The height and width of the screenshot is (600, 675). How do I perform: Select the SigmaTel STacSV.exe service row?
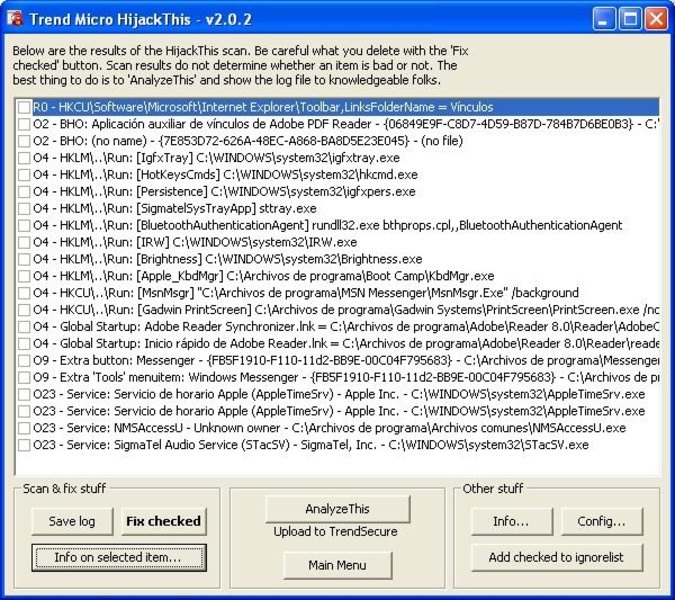click(311, 445)
